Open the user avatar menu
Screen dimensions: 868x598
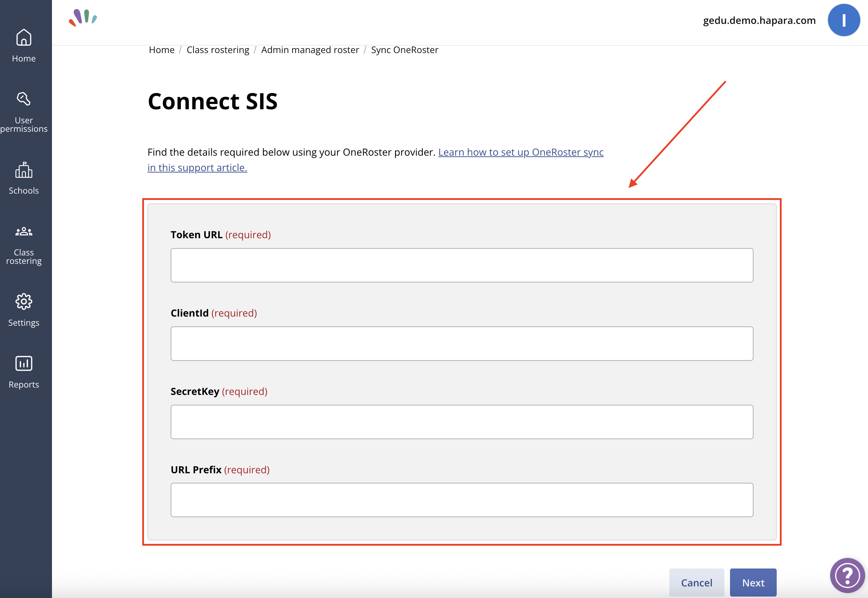tap(844, 20)
